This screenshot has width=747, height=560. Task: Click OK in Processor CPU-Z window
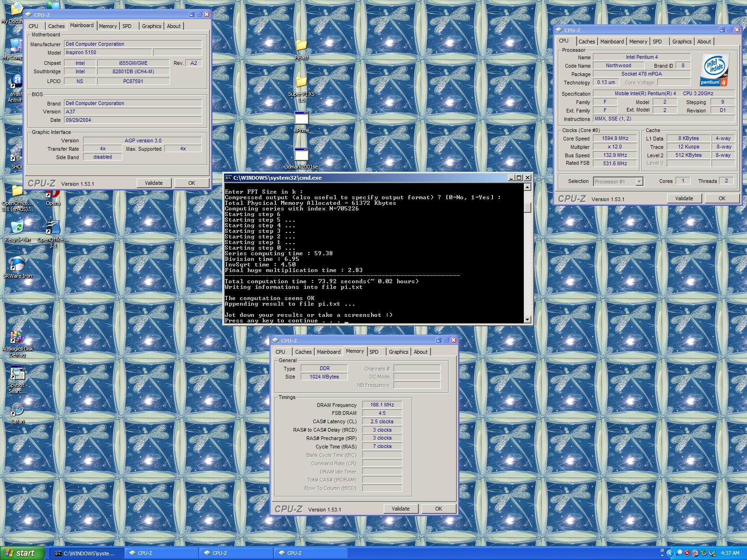(x=722, y=198)
